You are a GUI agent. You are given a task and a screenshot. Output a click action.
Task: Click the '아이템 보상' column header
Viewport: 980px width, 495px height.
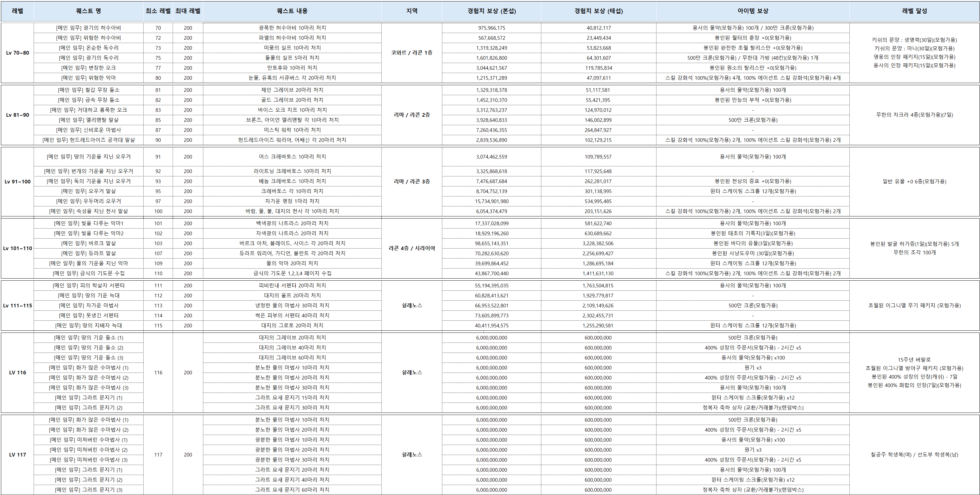[752, 11]
